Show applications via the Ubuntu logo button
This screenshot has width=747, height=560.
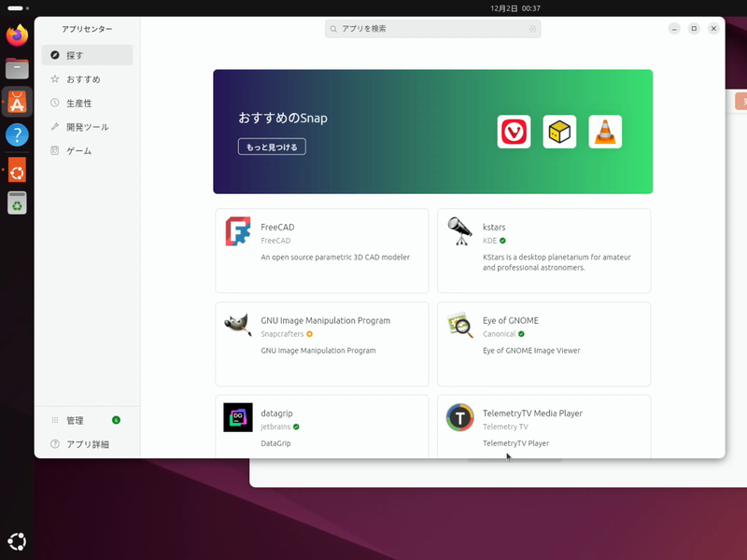17,541
